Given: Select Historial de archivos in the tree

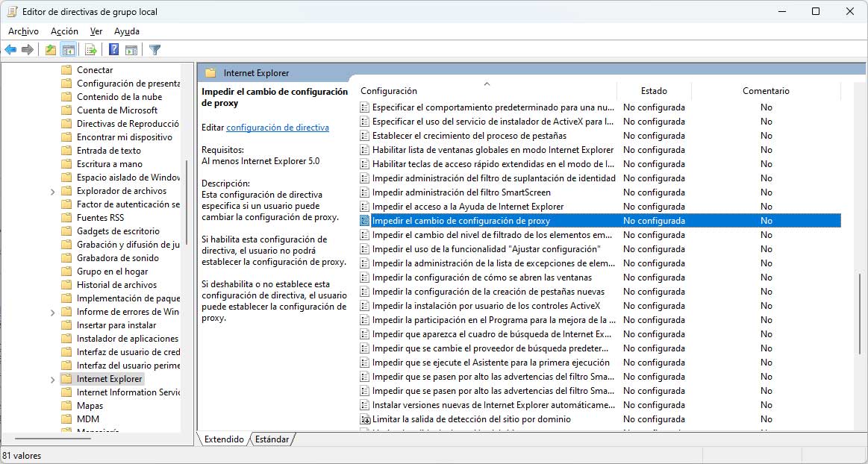Looking at the screenshot, I should [x=117, y=285].
